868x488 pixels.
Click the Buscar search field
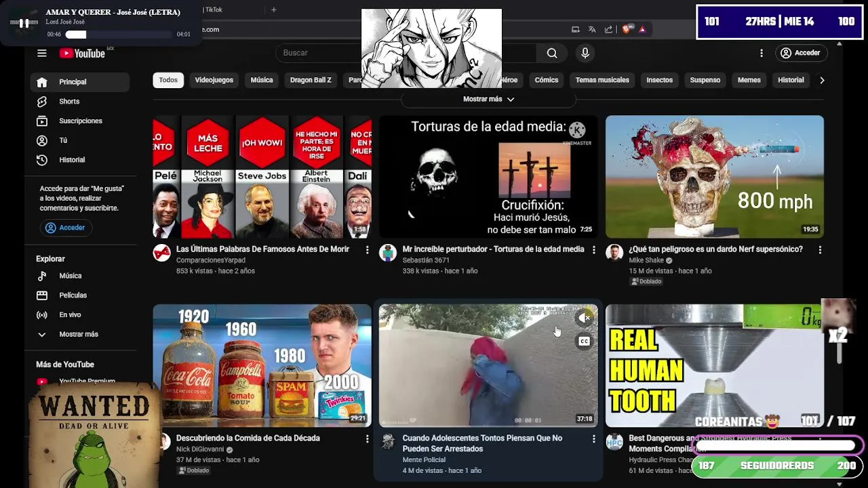point(407,53)
